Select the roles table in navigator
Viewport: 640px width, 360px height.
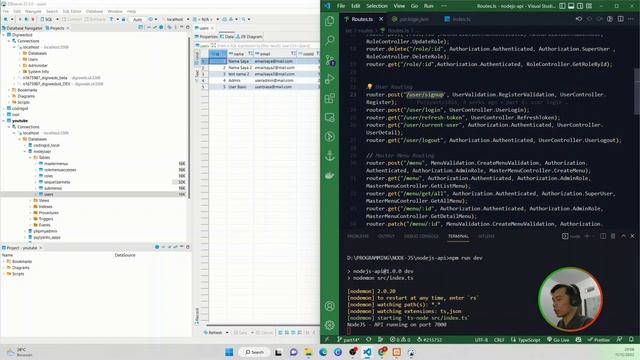click(49, 176)
